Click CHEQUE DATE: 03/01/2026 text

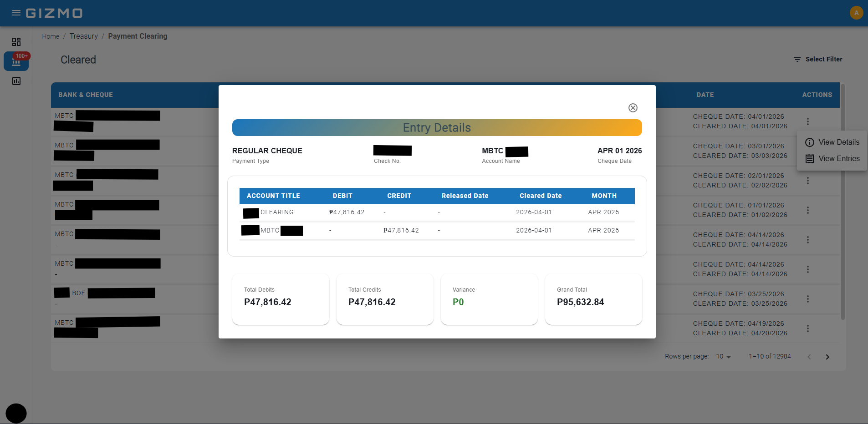pos(739,146)
